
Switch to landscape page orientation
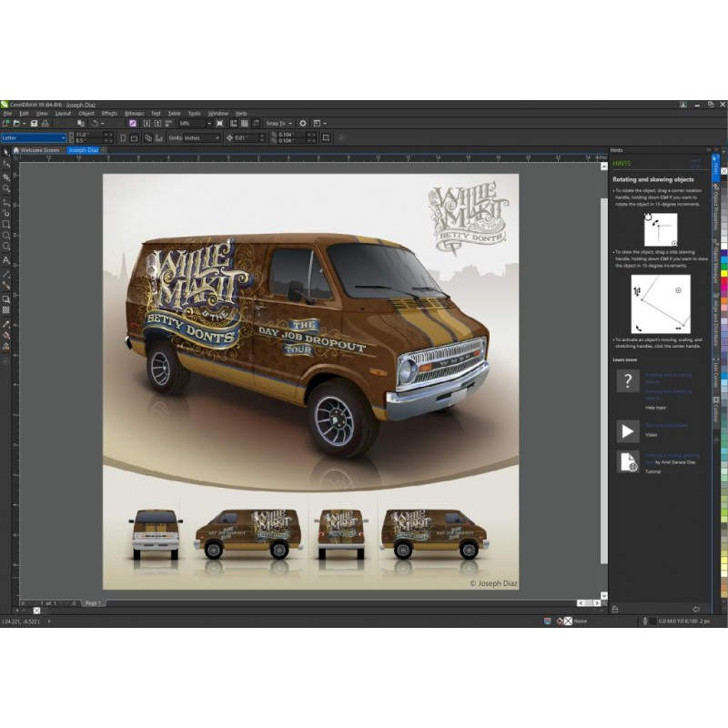(134, 138)
